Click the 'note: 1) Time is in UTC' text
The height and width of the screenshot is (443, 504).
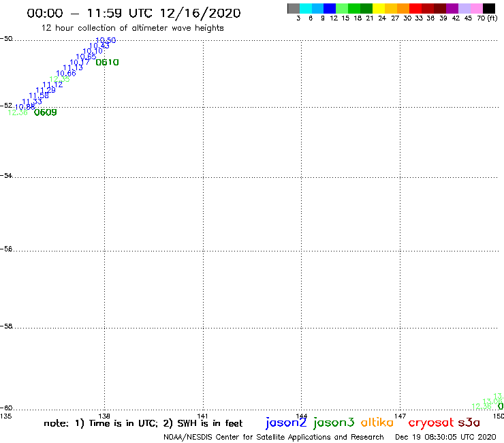(x=101, y=423)
